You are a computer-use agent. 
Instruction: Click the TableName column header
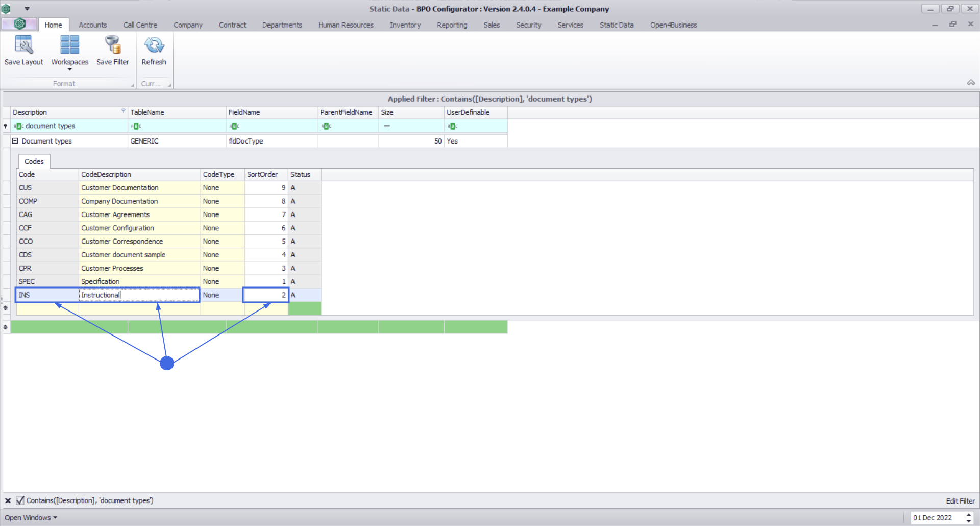coord(177,112)
